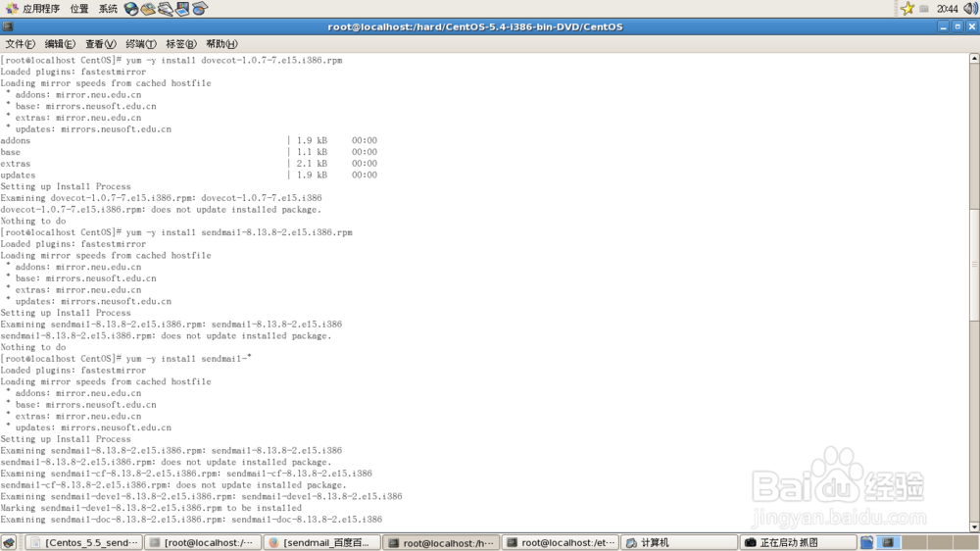This screenshot has width=980, height=551.
Task: Click the 'Examining sendmail-cf' line
Action: (186, 474)
